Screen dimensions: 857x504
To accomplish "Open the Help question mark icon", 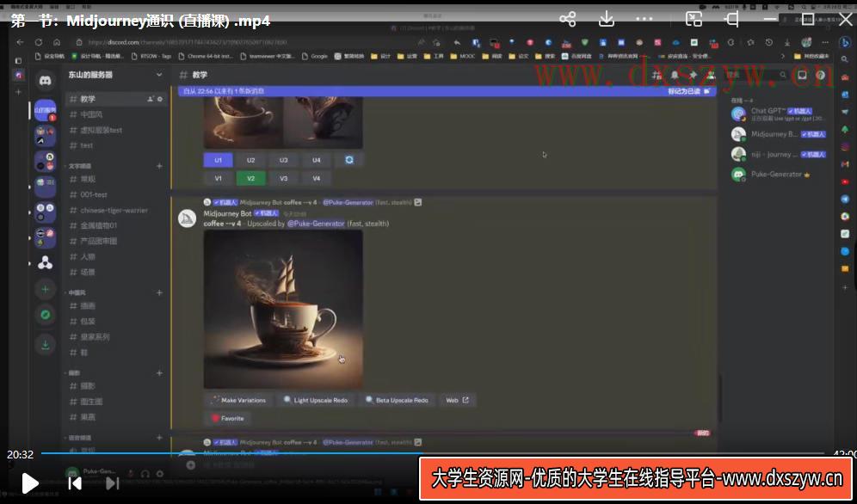I will tap(820, 76).
